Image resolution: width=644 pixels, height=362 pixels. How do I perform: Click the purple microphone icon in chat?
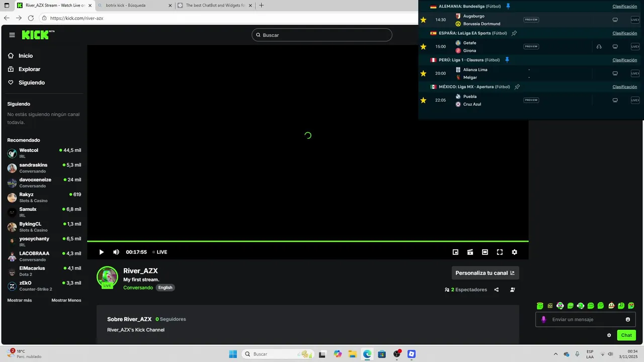543,319
